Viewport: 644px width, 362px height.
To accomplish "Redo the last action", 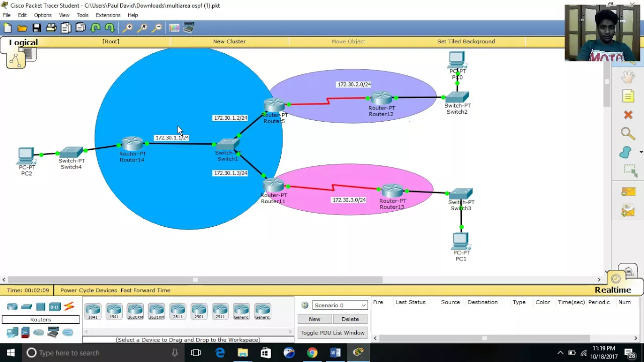I will (110, 28).
